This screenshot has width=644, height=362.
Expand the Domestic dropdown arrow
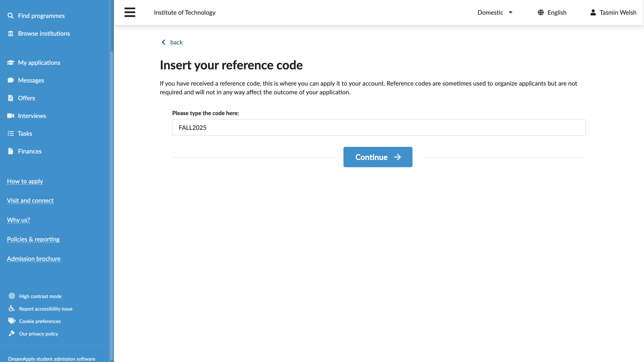point(511,12)
